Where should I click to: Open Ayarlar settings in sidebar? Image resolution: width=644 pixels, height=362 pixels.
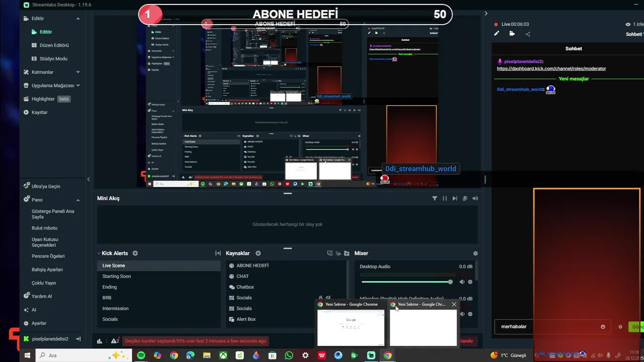coord(39,323)
